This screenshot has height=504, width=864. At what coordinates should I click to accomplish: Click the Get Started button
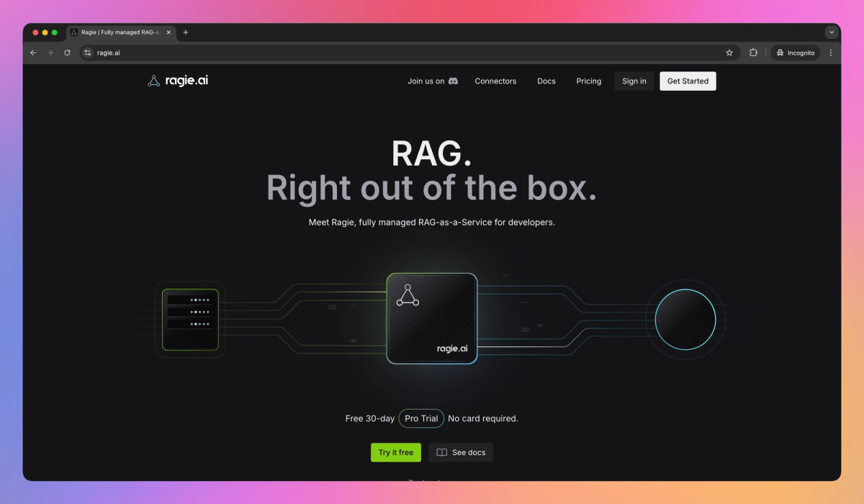(688, 81)
